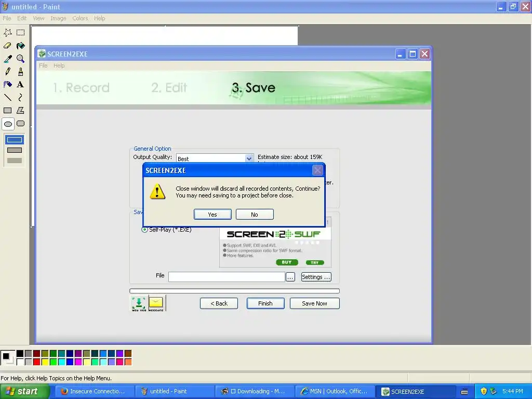The height and width of the screenshot is (399, 532).
Task: Select the yellow color swatch
Action: [45, 362]
